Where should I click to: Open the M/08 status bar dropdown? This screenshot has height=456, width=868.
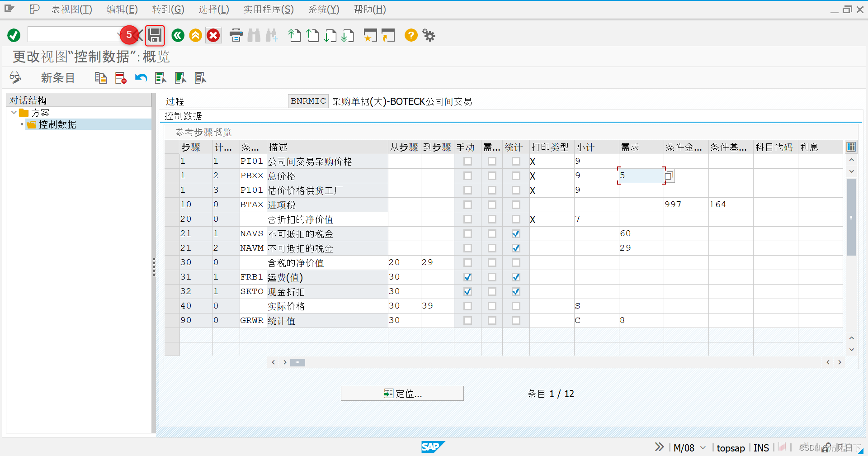(703, 447)
